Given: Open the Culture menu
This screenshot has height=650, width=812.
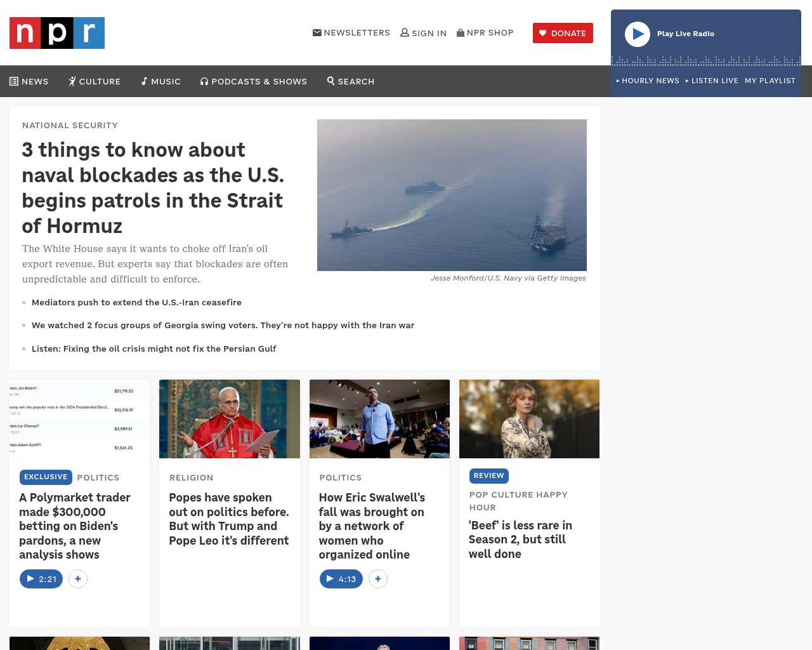Looking at the screenshot, I should pos(95,81).
